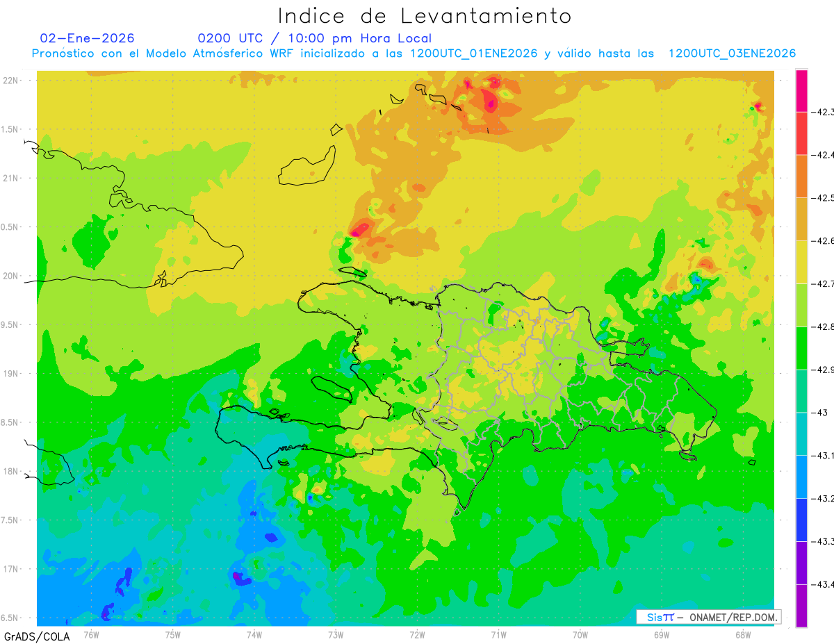Image resolution: width=834 pixels, height=644 pixels.
Task: Click the '-43.1' color scale value
Action: (821, 456)
